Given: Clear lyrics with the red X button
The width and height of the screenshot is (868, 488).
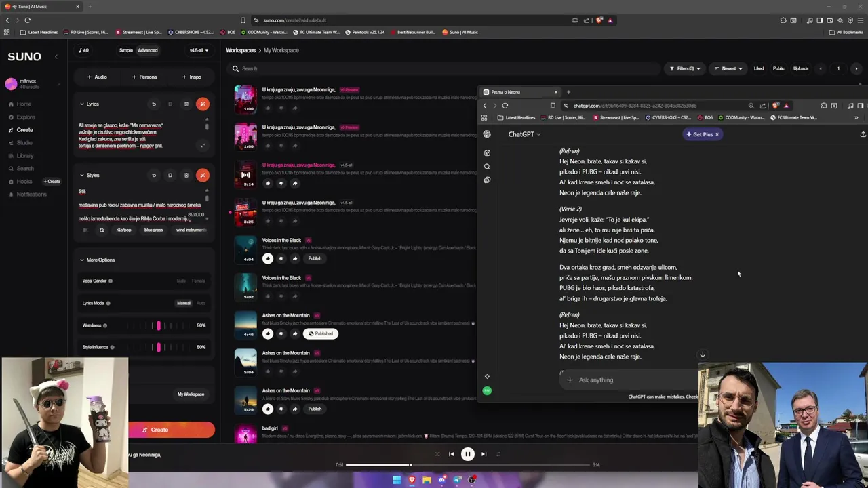Looking at the screenshot, I should coord(202,104).
